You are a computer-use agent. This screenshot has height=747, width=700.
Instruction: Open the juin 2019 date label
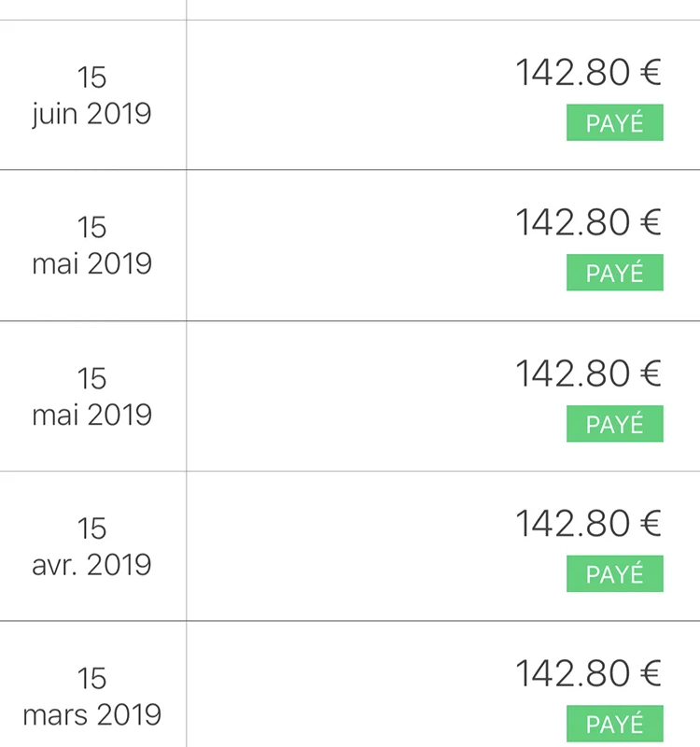91,114
